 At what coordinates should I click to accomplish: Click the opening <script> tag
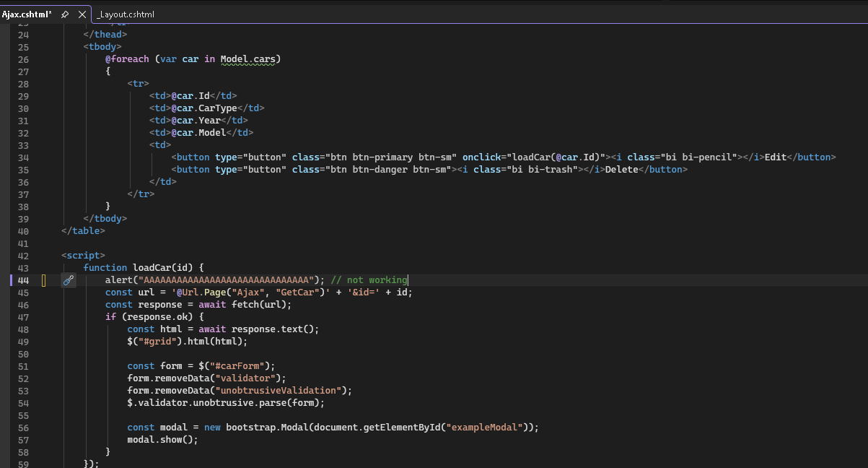point(84,256)
